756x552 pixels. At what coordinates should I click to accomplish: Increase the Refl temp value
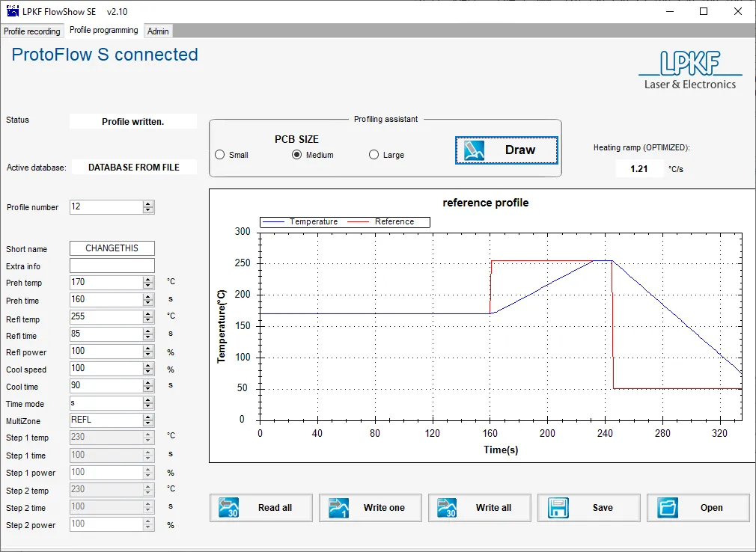[148, 314]
